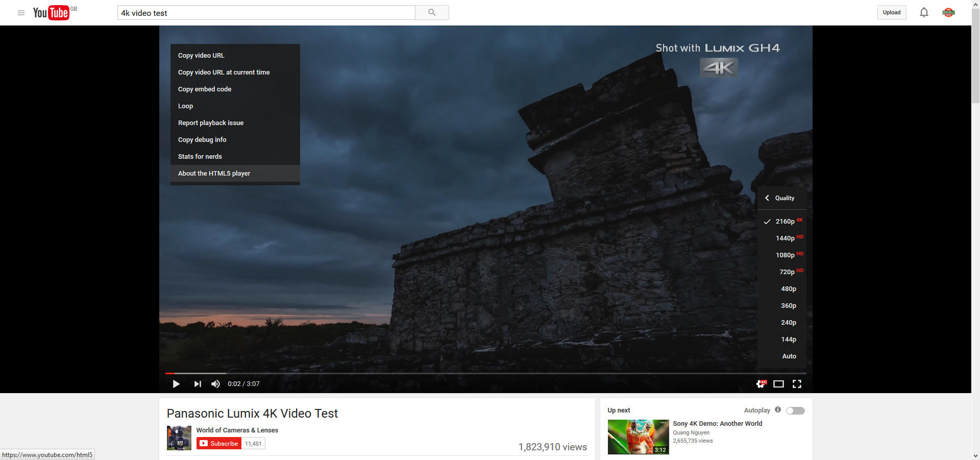Click the 11,451 subscriber count

tap(253, 444)
